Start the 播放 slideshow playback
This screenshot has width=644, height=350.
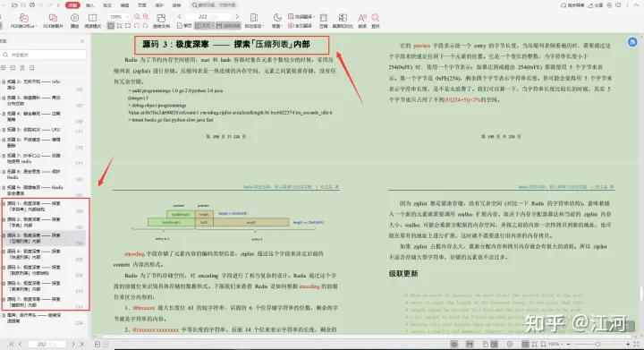click(74, 21)
